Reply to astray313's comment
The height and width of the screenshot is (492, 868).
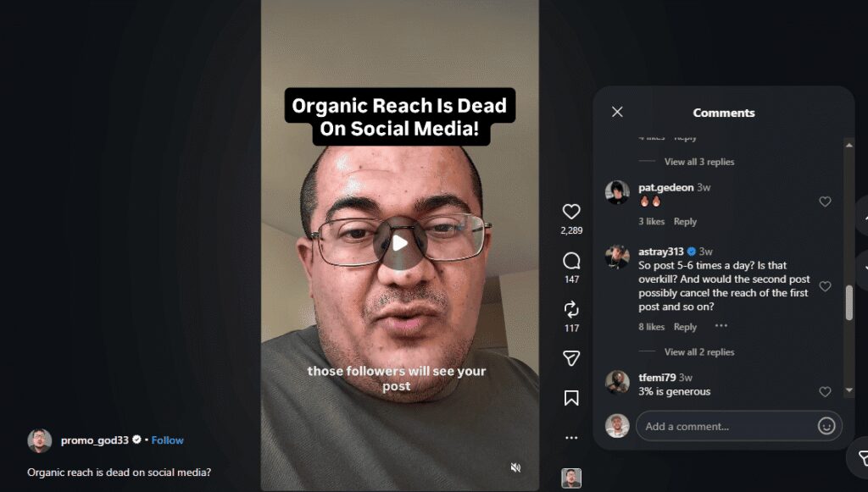(x=685, y=327)
